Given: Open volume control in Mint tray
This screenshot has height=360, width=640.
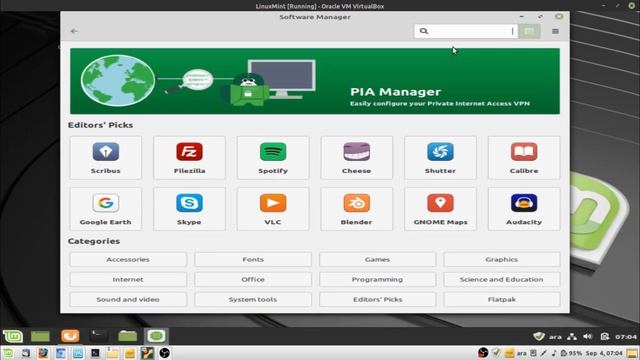Looking at the screenshot, I should (587, 336).
